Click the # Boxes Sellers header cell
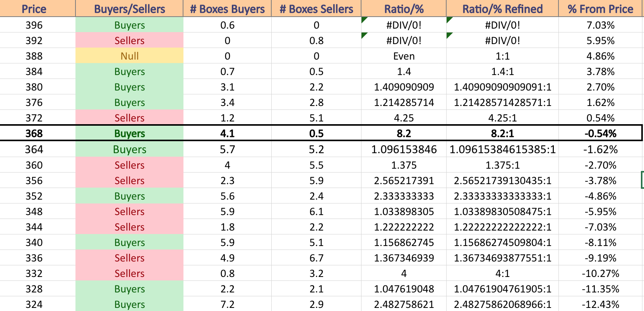Viewport: 644px width, 311px height. click(316, 9)
